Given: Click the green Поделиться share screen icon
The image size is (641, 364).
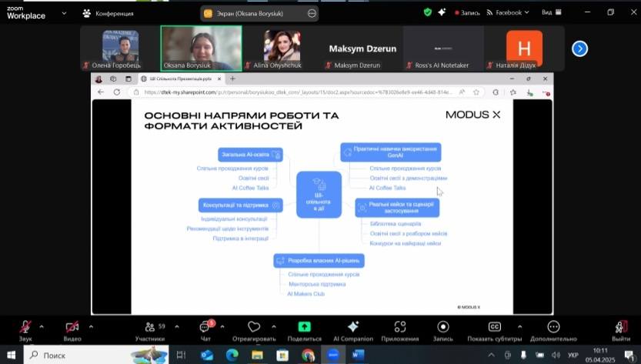Looking at the screenshot, I should (304, 327).
